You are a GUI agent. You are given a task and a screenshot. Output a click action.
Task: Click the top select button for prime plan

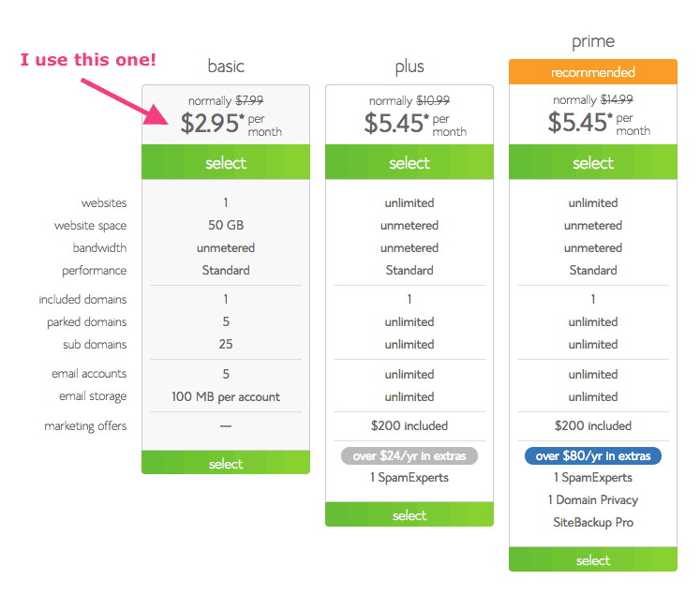tap(593, 162)
